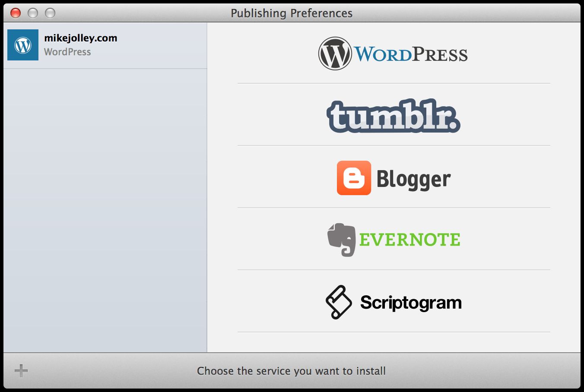Click the plus icon to add a service
The height and width of the screenshot is (392, 584).
[x=20, y=370]
